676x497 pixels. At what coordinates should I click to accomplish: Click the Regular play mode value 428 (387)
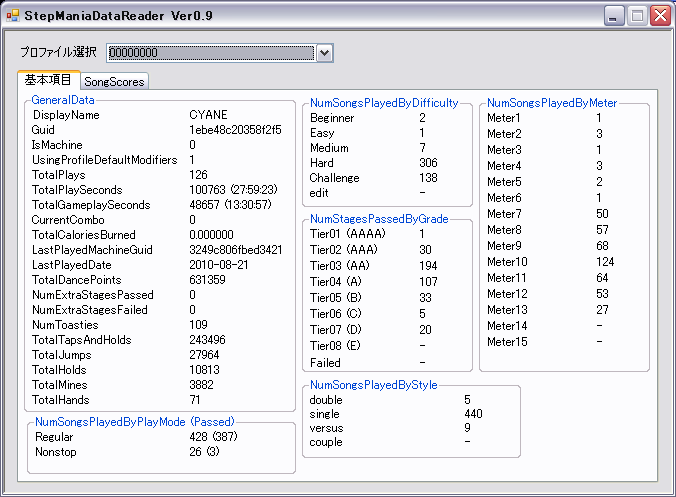(x=213, y=437)
